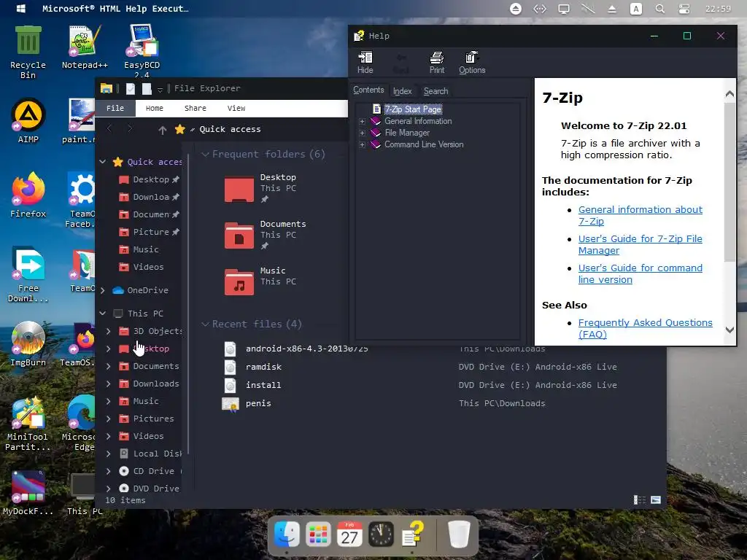Expand the File Manager node in Help contents

tap(362, 133)
